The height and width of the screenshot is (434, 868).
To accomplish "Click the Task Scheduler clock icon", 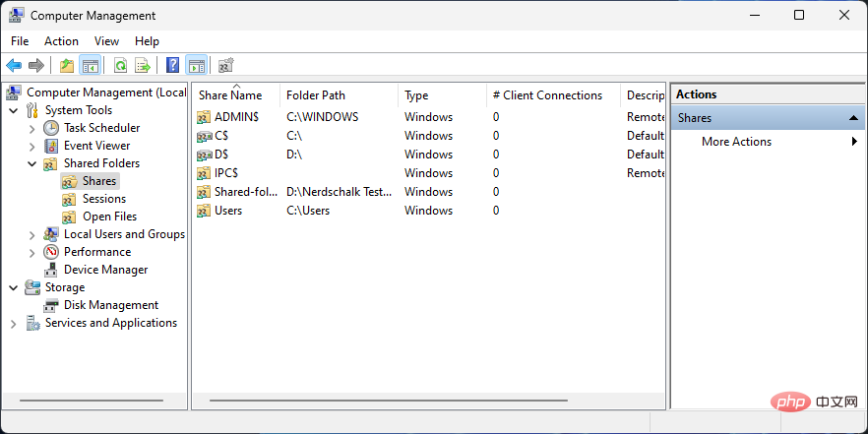I will (51, 128).
